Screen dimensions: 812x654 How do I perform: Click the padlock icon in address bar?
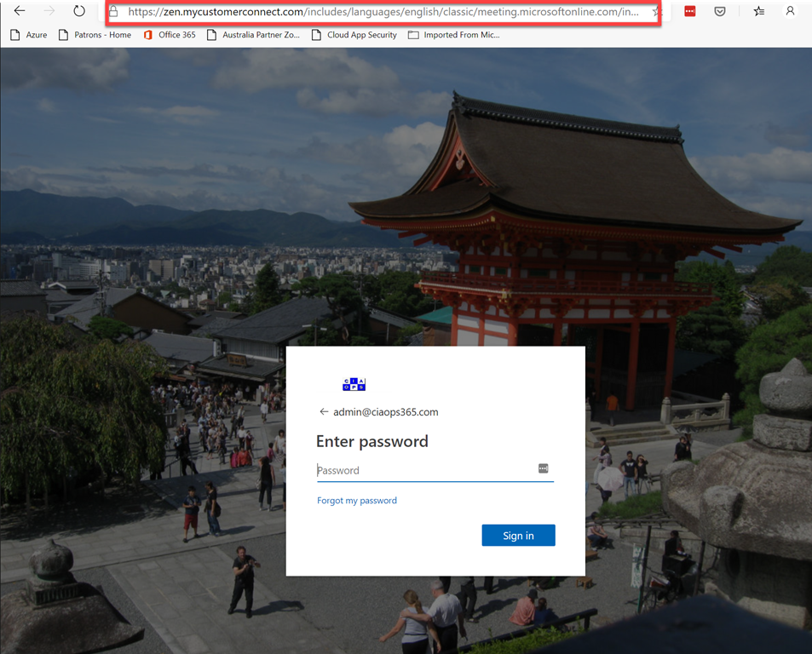tap(114, 12)
